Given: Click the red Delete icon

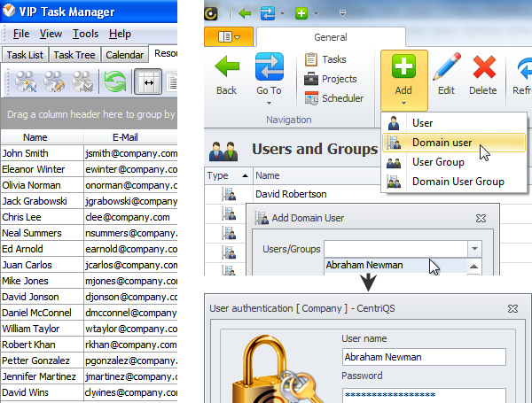Looking at the screenshot, I should 483,69.
